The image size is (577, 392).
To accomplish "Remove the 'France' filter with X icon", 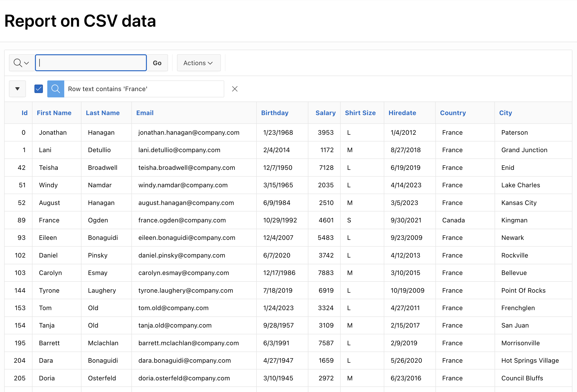I will point(235,89).
